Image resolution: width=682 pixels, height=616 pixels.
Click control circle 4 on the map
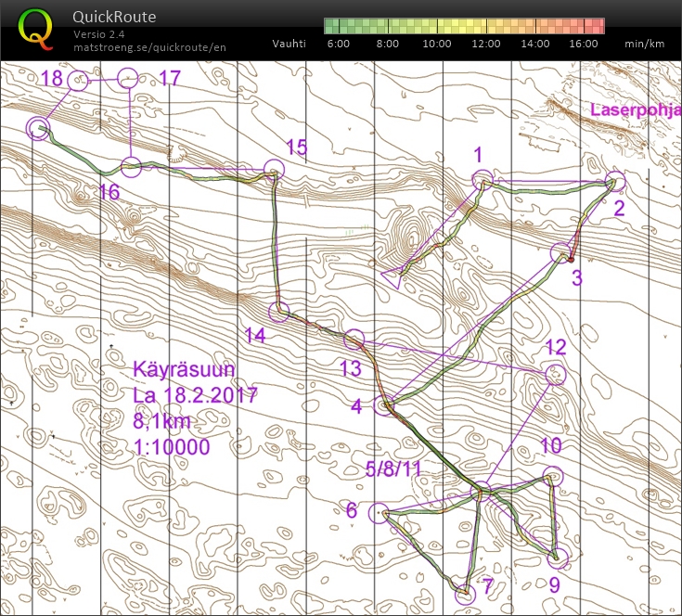[x=384, y=405]
